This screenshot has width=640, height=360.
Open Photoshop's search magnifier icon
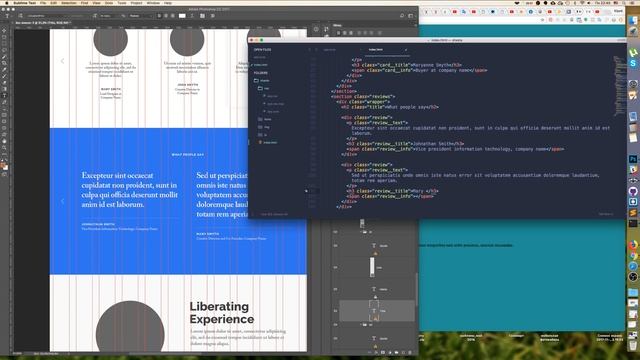coord(402,16)
